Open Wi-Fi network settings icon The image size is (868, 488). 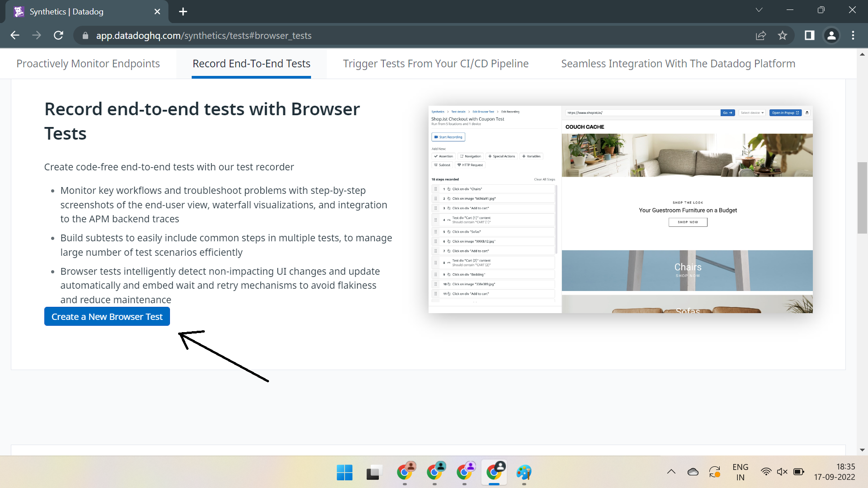766,472
